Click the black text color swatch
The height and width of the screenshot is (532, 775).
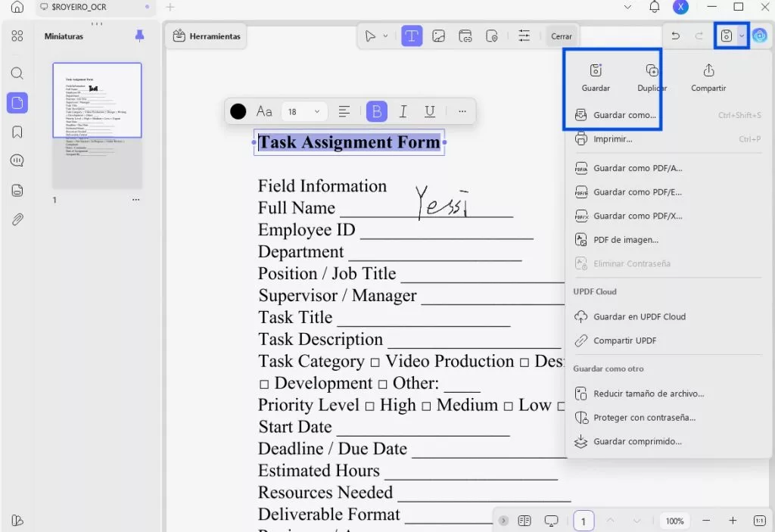coord(238,112)
